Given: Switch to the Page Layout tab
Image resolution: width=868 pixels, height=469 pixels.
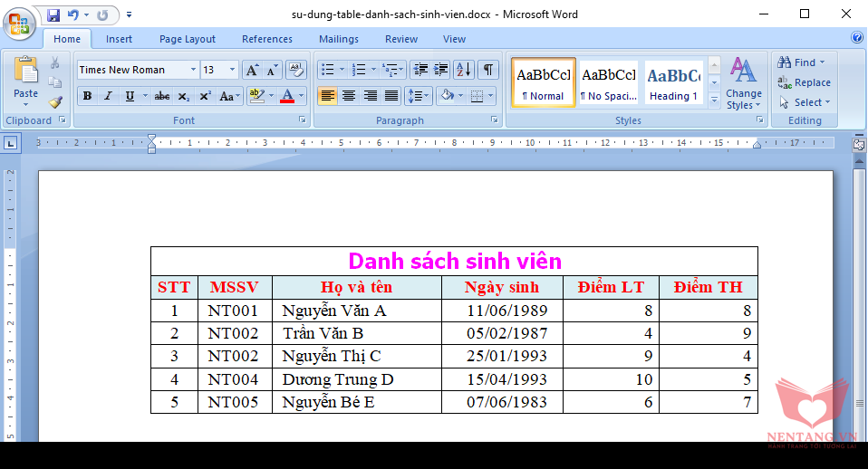Looking at the screenshot, I should [188, 39].
